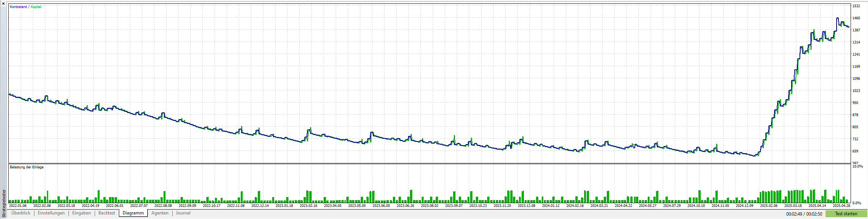Click the 732 axis value
Screen dimensions: 868x219
[x=855, y=139]
